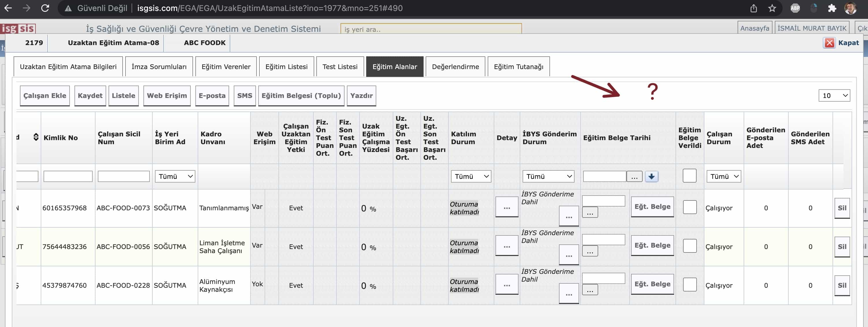Click the share page icon in address bar
This screenshot has height=327, width=868.
coord(753,8)
